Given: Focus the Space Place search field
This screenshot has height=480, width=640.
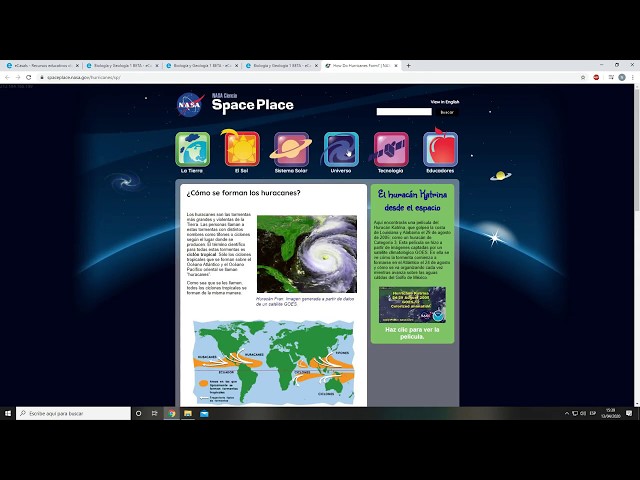Looking at the screenshot, I should (404, 112).
